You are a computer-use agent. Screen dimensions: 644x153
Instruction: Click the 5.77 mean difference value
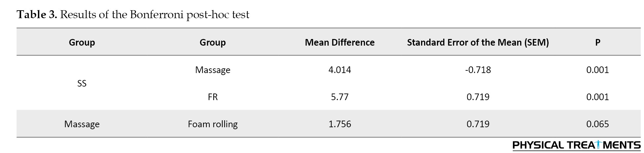pos(340,97)
